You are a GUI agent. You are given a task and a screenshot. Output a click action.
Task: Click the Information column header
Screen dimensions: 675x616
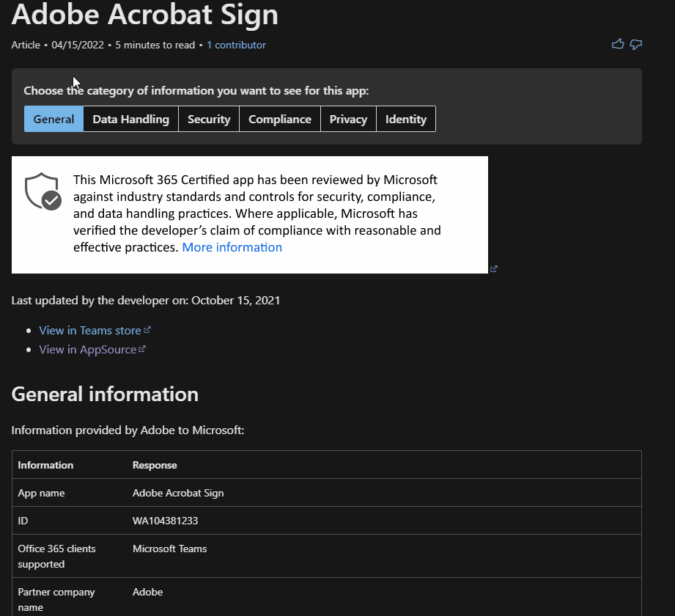(x=45, y=465)
